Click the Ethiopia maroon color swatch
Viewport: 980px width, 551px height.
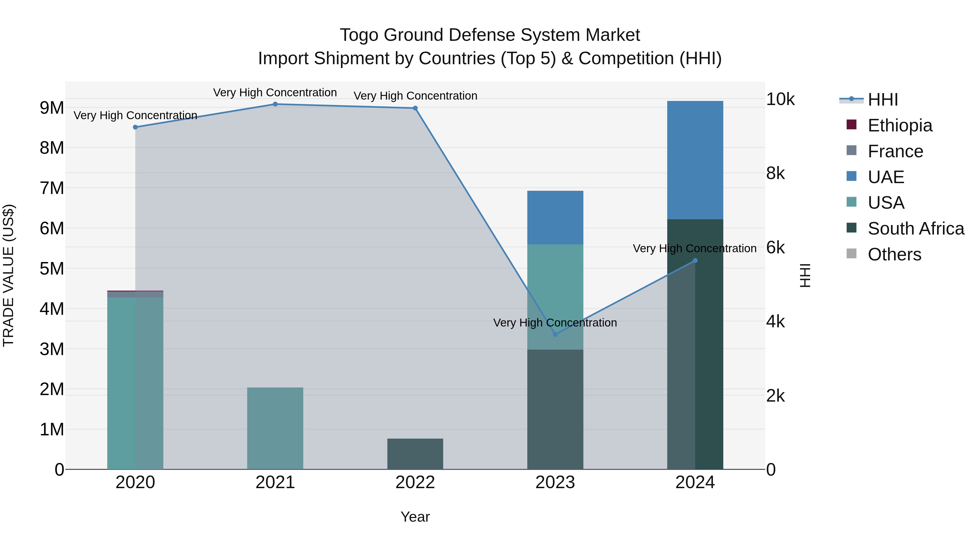[852, 125]
